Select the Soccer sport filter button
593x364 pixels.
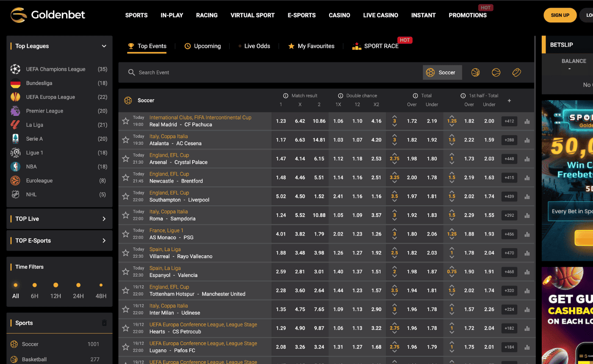pyautogui.click(x=442, y=72)
